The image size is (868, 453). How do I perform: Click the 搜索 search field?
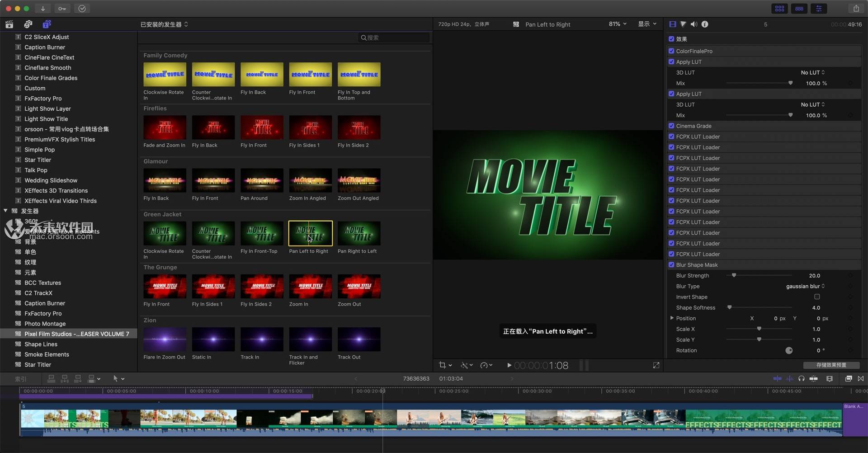(x=394, y=38)
